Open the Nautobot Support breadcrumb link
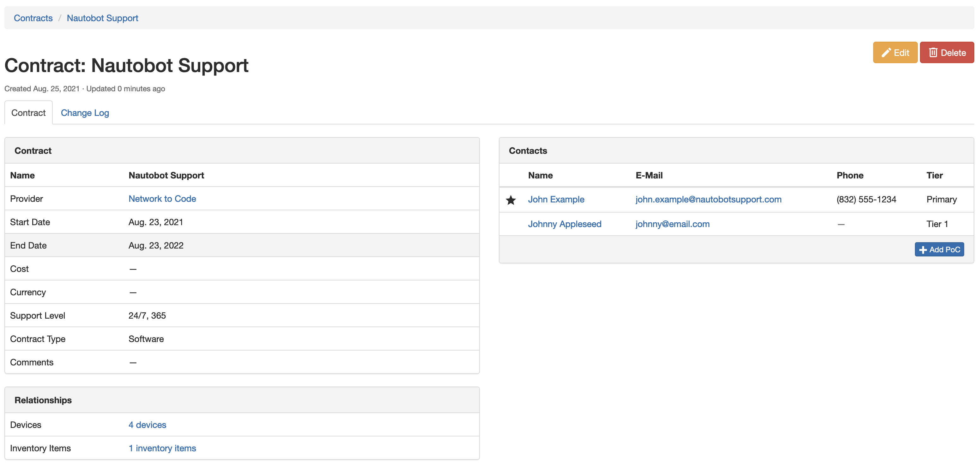The image size is (980, 468). point(102,18)
